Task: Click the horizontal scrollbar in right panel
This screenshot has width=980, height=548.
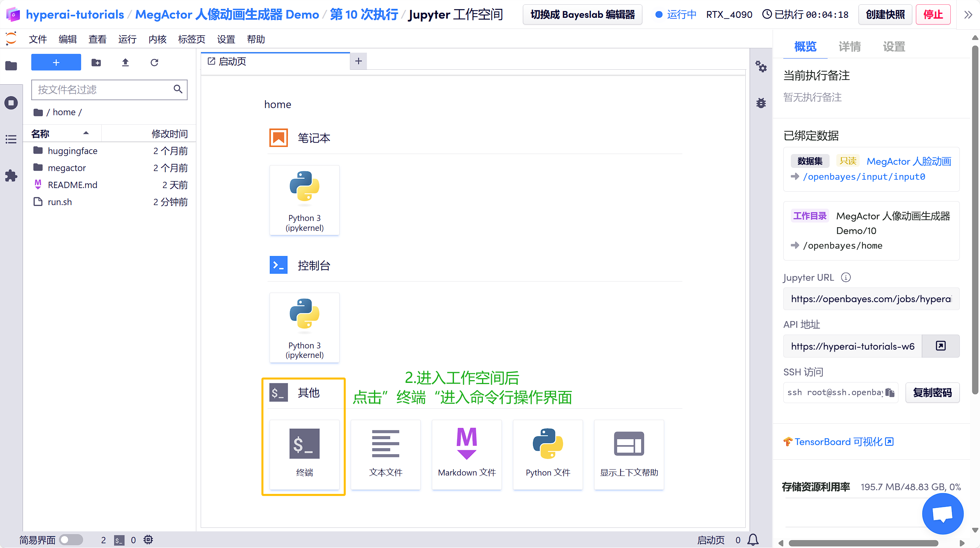Action: pos(863,543)
